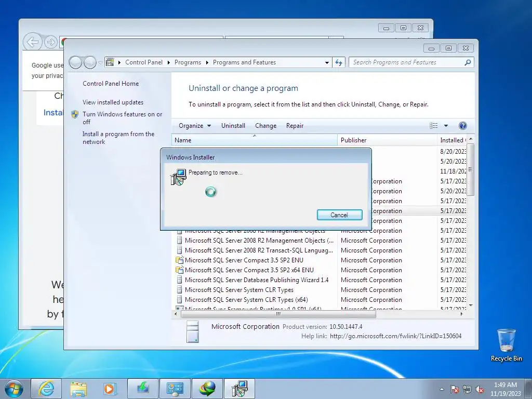Open the Windows Start button
This screenshot has height=399, width=532.
pyautogui.click(x=14, y=389)
